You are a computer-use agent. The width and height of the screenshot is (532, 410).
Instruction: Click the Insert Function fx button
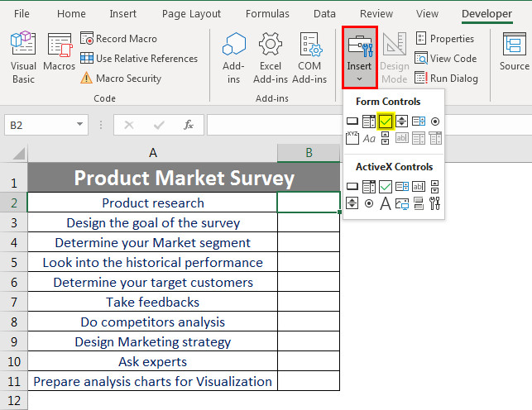point(189,125)
